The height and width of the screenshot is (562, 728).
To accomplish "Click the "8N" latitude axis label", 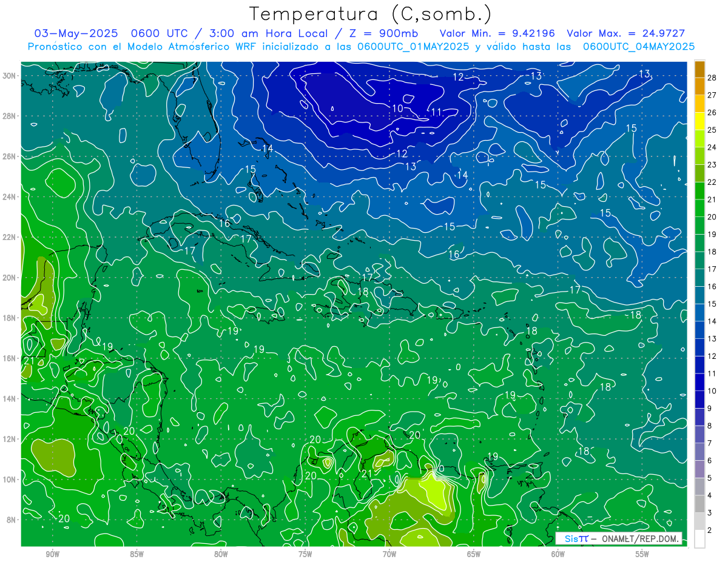I will pyautogui.click(x=12, y=520).
